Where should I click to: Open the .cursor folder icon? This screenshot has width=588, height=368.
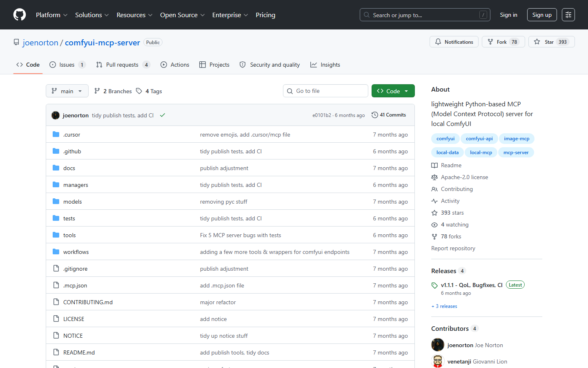(56, 135)
